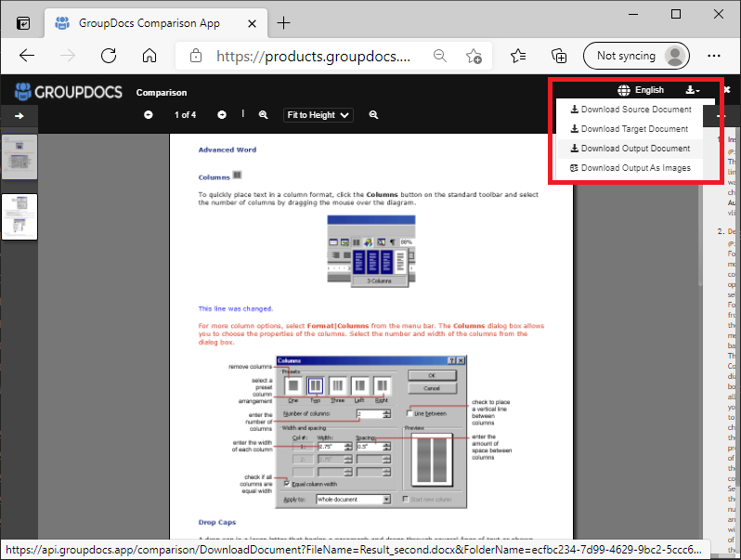The width and height of the screenshot is (741, 560).
Task: Zoom in on the document viewer
Action: pyautogui.click(x=264, y=115)
